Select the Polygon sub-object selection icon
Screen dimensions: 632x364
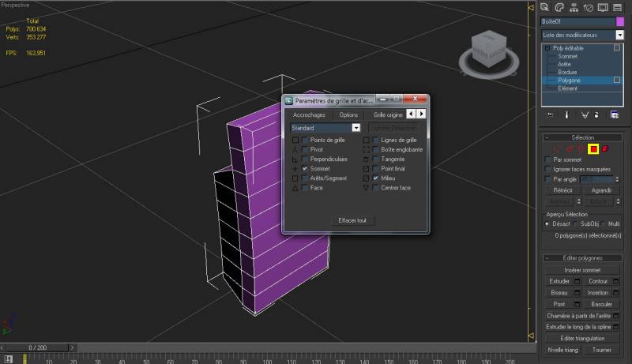click(x=592, y=148)
